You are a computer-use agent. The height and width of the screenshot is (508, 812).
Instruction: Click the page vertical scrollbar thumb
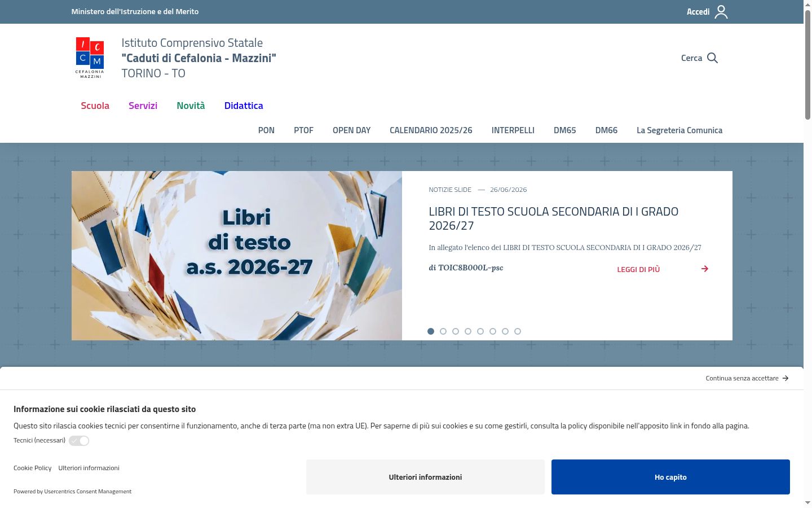(807, 65)
